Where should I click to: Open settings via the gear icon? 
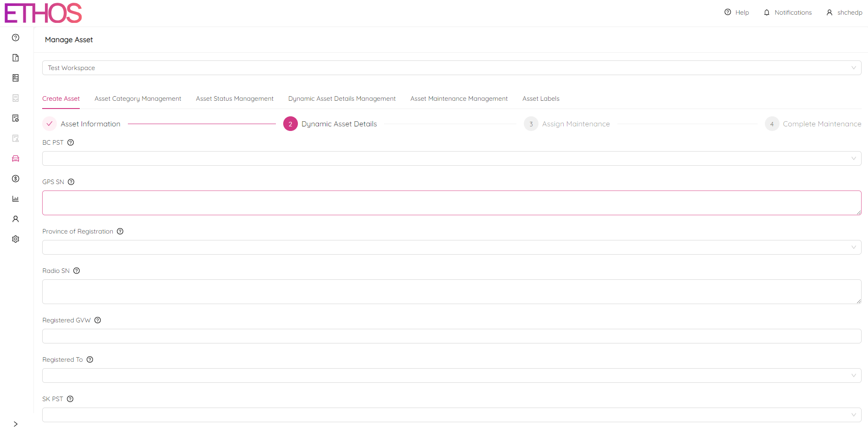[x=16, y=239]
